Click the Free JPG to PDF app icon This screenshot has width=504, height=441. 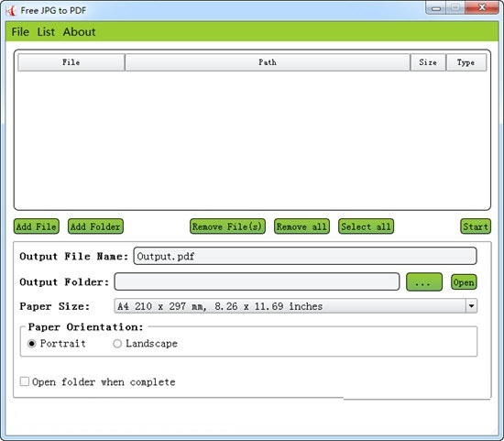pos(11,11)
